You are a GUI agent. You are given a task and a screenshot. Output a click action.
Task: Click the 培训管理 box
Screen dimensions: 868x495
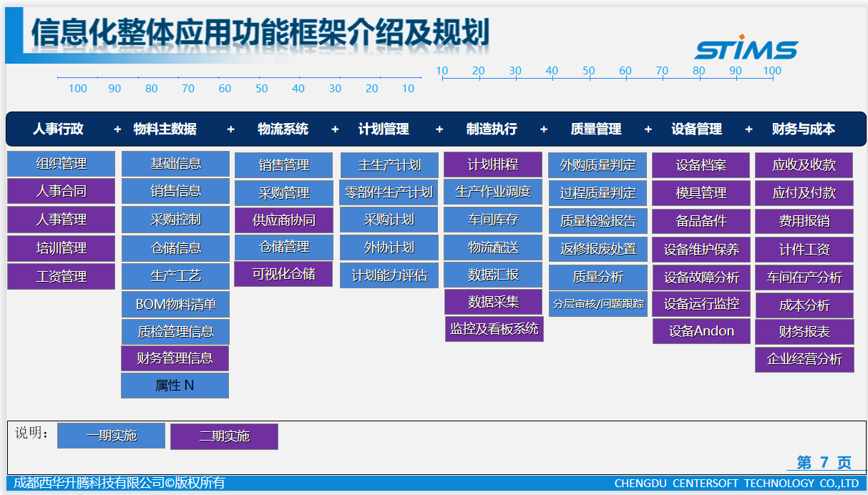click(61, 248)
